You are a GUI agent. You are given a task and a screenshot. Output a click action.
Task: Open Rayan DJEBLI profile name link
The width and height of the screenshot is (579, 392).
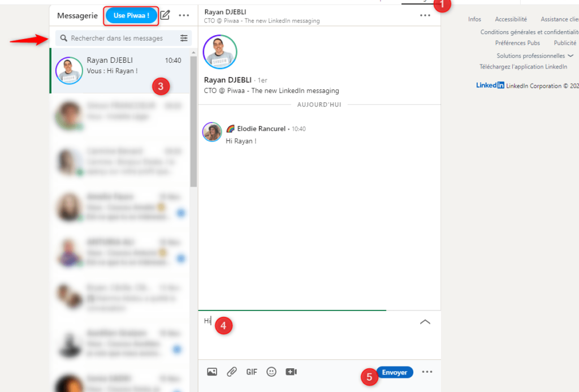227,80
